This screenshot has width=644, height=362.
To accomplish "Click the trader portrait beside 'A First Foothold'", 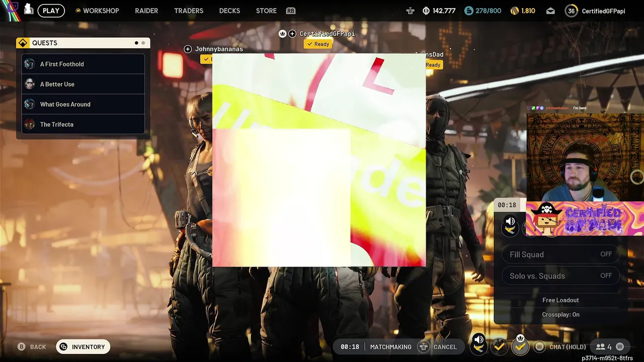I will (x=30, y=64).
